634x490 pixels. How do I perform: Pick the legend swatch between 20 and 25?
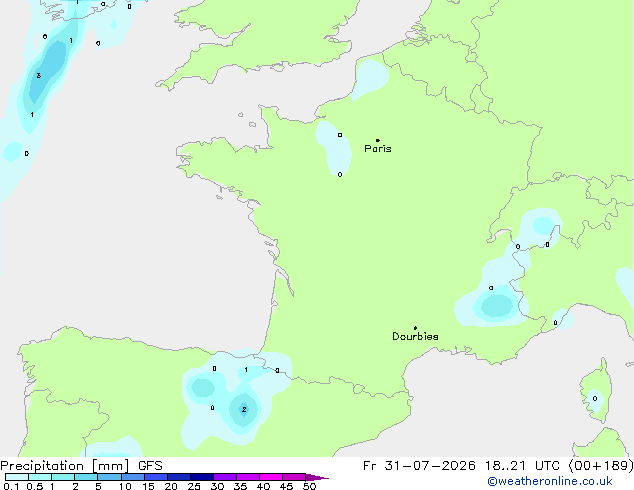click(179, 477)
